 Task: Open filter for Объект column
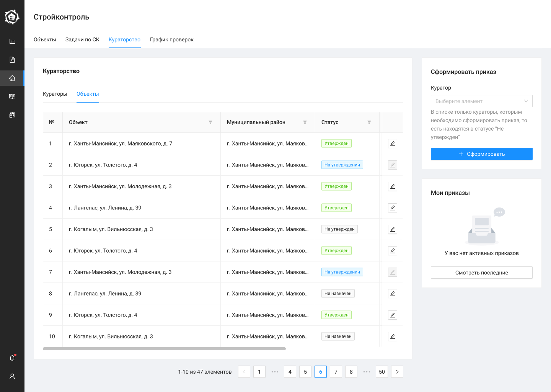click(210, 122)
